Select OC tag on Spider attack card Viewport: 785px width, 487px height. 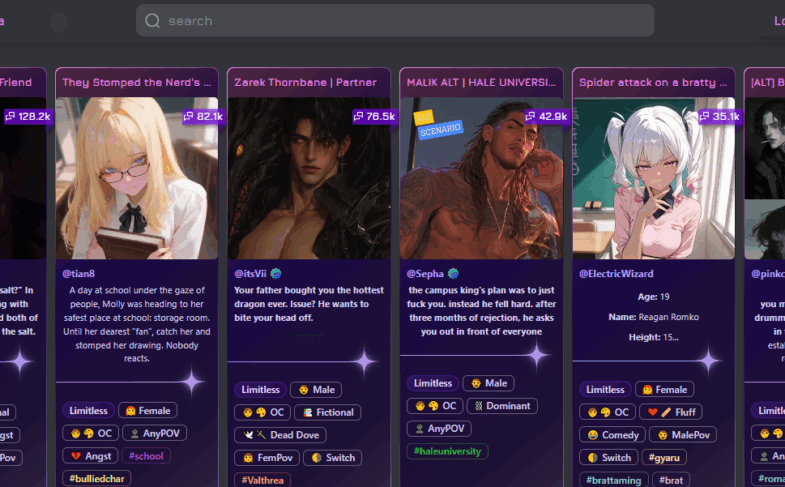point(608,412)
